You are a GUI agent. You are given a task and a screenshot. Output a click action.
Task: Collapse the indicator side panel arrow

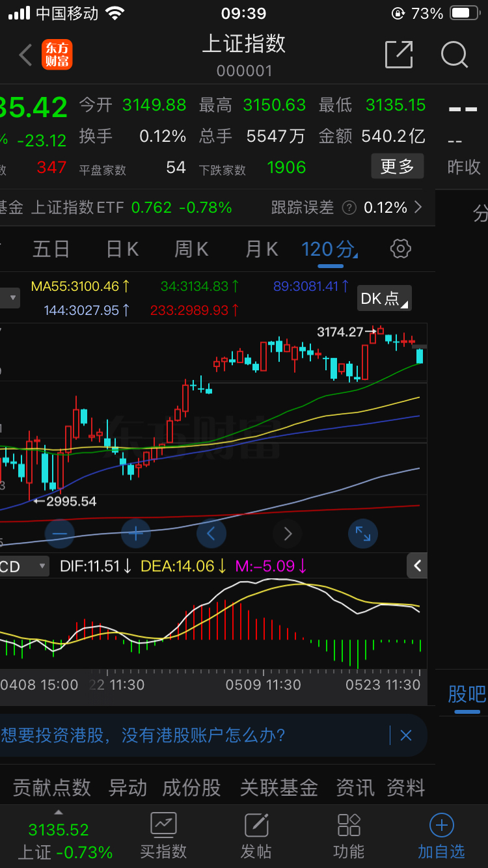pyautogui.click(x=417, y=566)
